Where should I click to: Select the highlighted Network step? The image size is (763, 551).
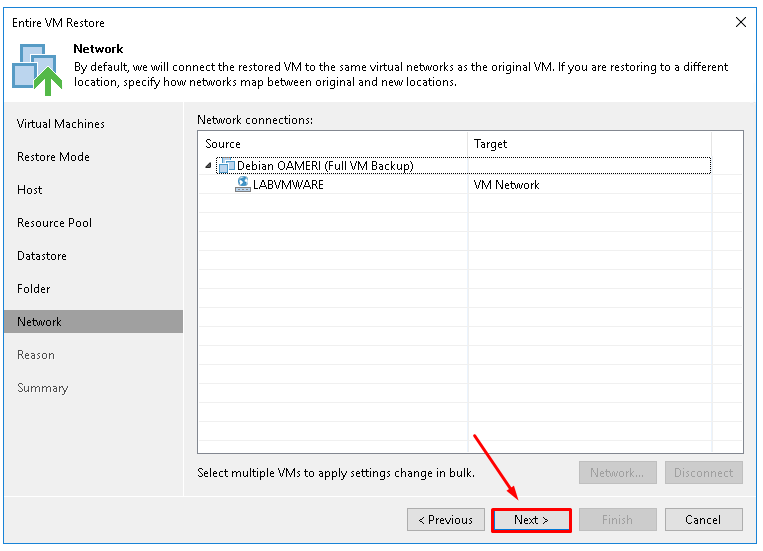pyautogui.click(x=93, y=322)
